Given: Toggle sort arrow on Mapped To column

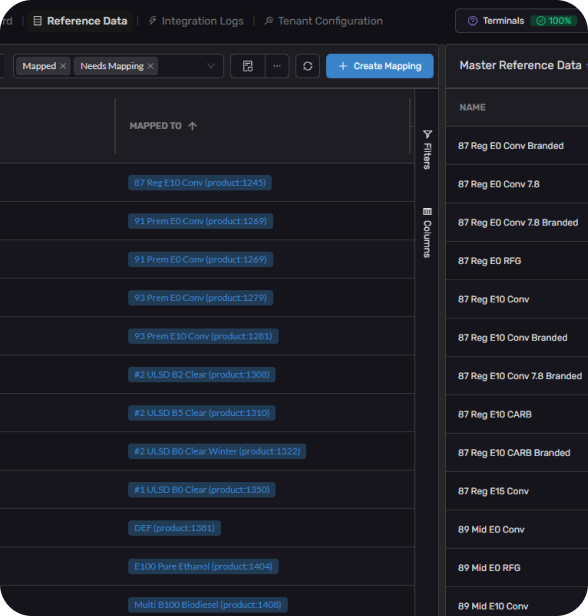Looking at the screenshot, I should tap(192, 126).
